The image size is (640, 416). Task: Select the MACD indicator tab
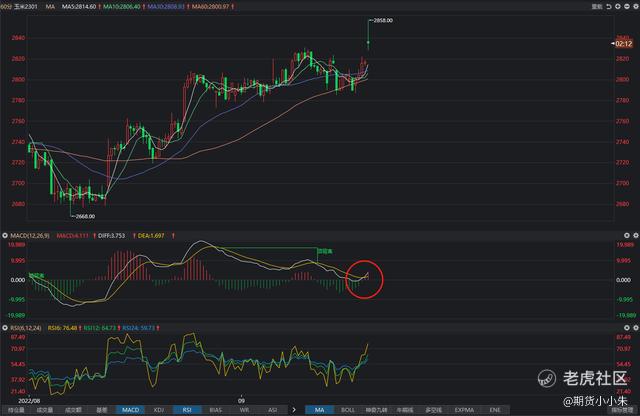click(130, 410)
